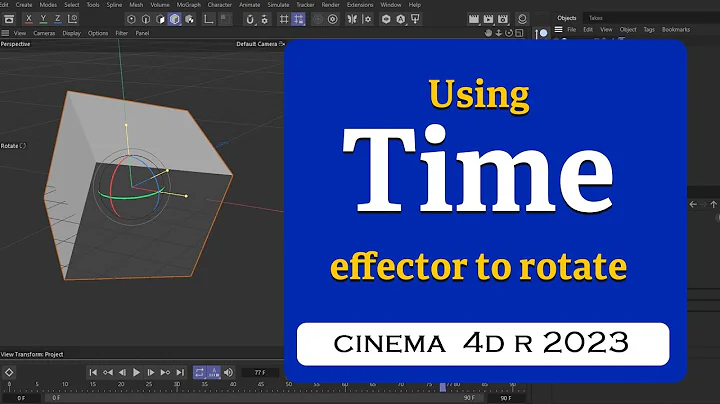
Task: Toggle timeline sound speaker icon
Action: point(228,372)
